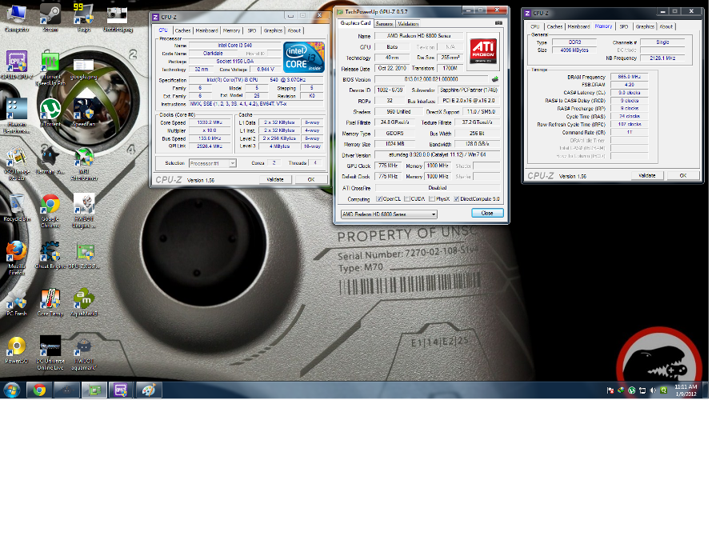The image size is (728, 560).
Task: Open Mainboard tab in left CPU-Z window
Action: (x=206, y=30)
